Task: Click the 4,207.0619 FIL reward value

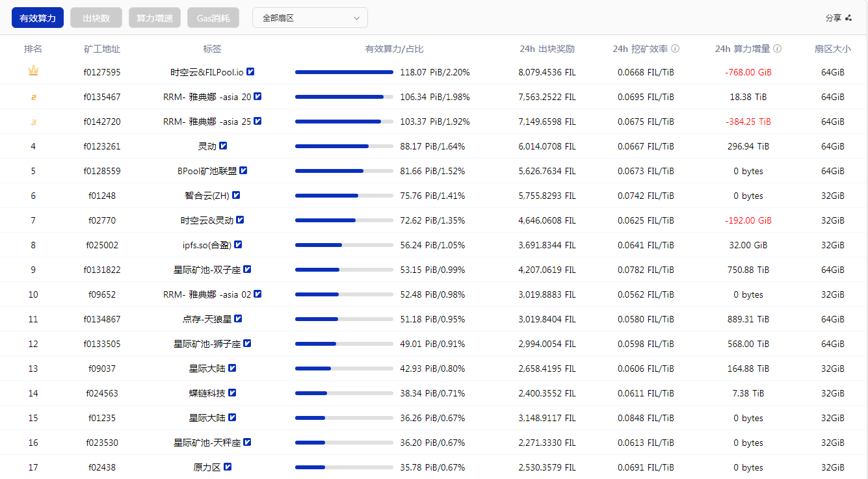Action: (547, 270)
